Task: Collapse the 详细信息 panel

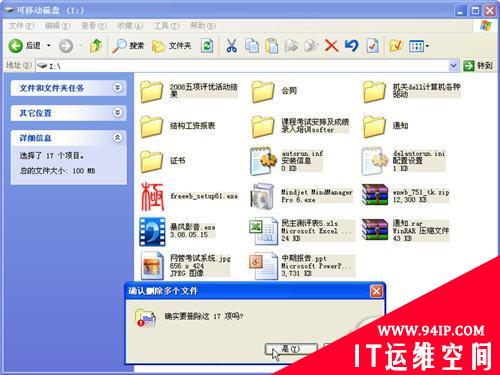Action: tap(117, 137)
